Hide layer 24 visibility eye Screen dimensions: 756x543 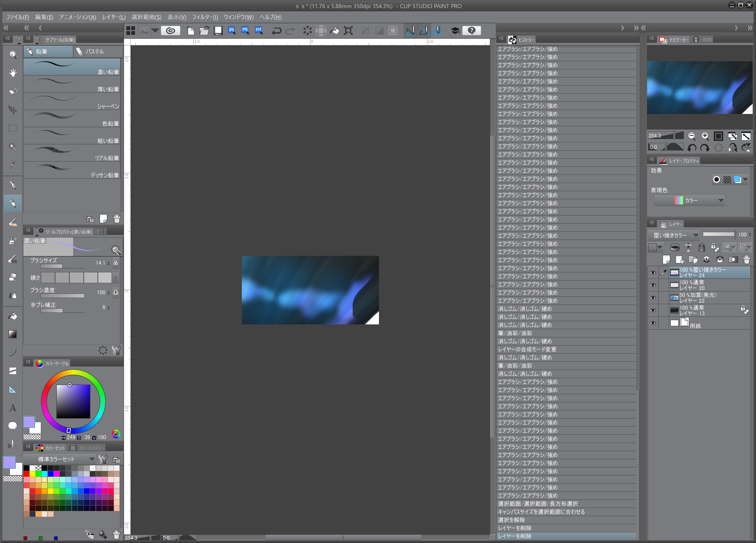(x=653, y=273)
